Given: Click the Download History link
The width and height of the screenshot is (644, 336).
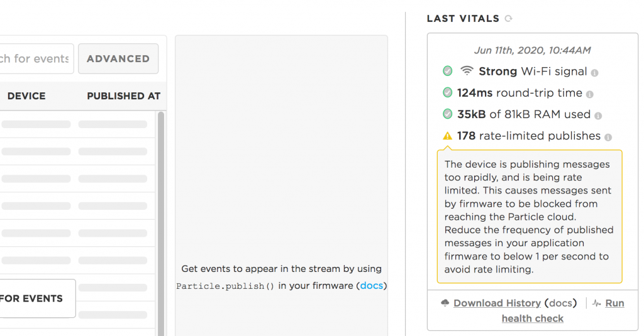Looking at the screenshot, I should [x=497, y=303].
